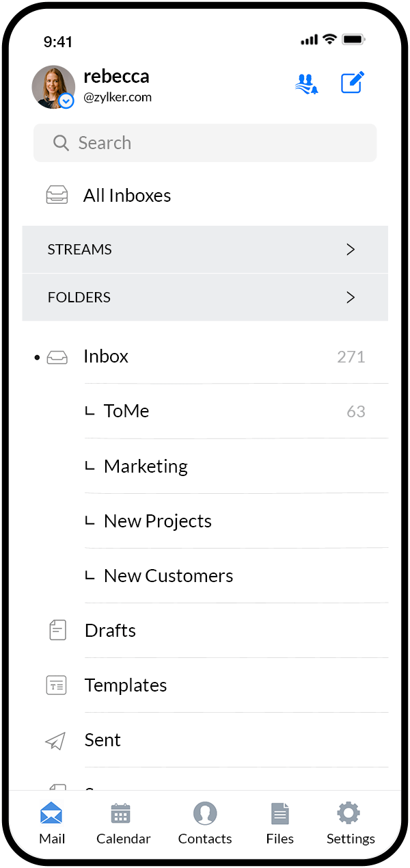Screen dimensions: 410x868
Task: Tap the Templates icon
Action: tap(57, 685)
